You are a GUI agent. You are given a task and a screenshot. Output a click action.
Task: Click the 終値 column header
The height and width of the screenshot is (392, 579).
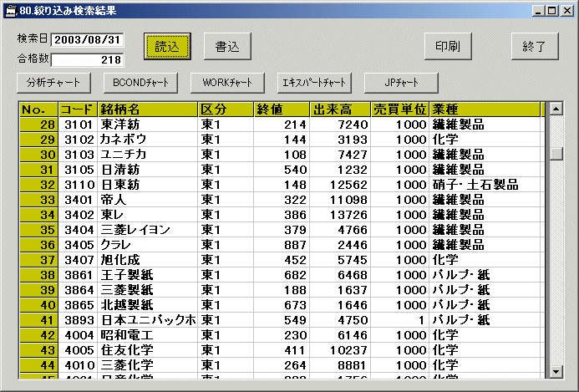pyautogui.click(x=282, y=109)
